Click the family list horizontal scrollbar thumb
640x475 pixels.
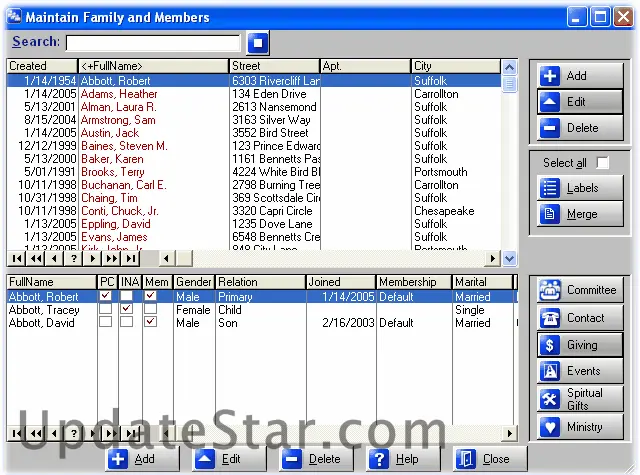184,258
